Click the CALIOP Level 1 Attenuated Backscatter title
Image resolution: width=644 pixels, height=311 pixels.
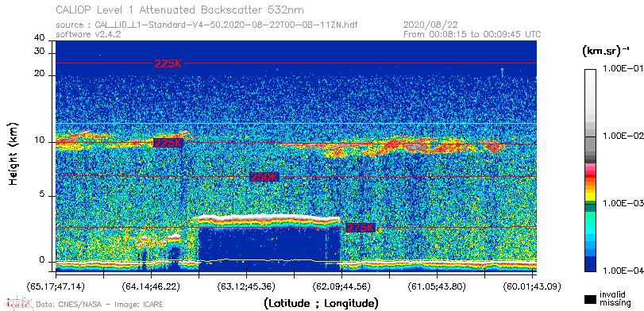point(180,9)
